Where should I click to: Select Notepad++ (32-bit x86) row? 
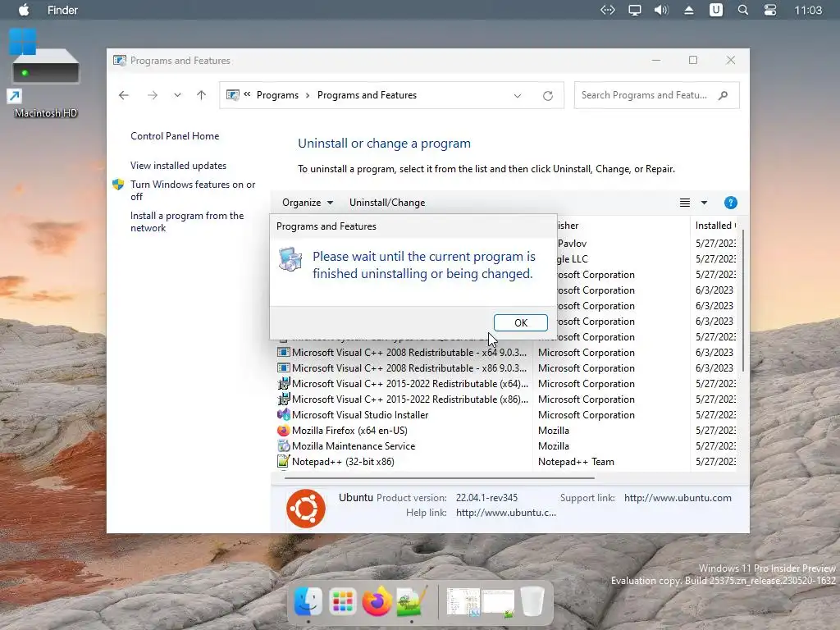coord(336,461)
